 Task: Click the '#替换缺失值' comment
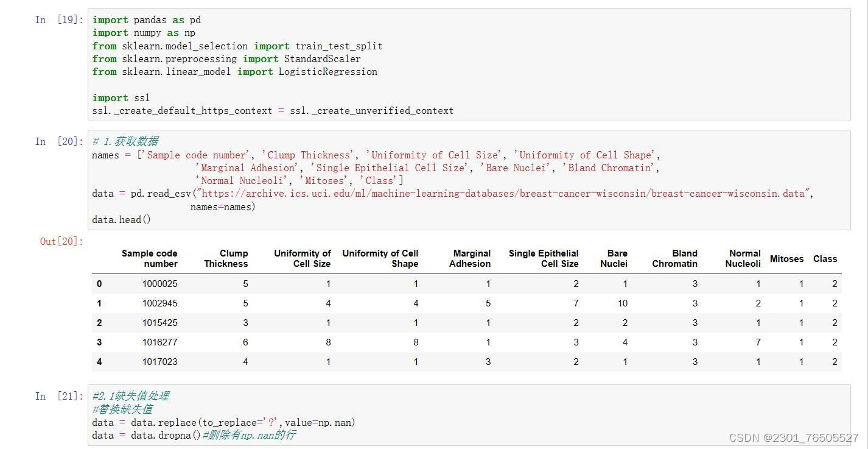tap(122, 409)
